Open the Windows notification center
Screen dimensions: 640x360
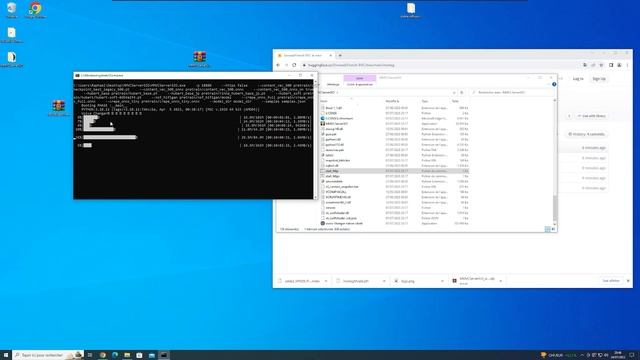[632, 355]
